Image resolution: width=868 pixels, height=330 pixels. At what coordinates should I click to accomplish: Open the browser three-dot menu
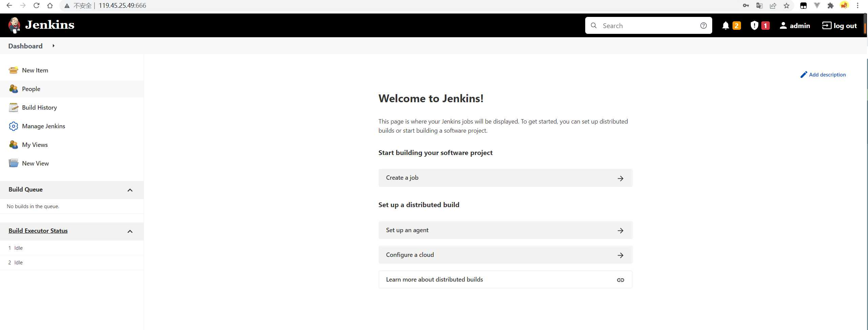(858, 5)
